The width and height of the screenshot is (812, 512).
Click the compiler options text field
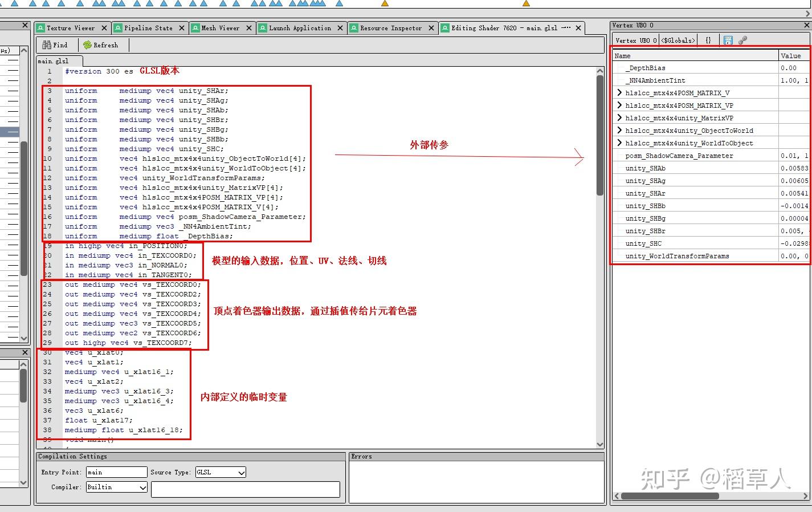pyautogui.click(x=246, y=489)
